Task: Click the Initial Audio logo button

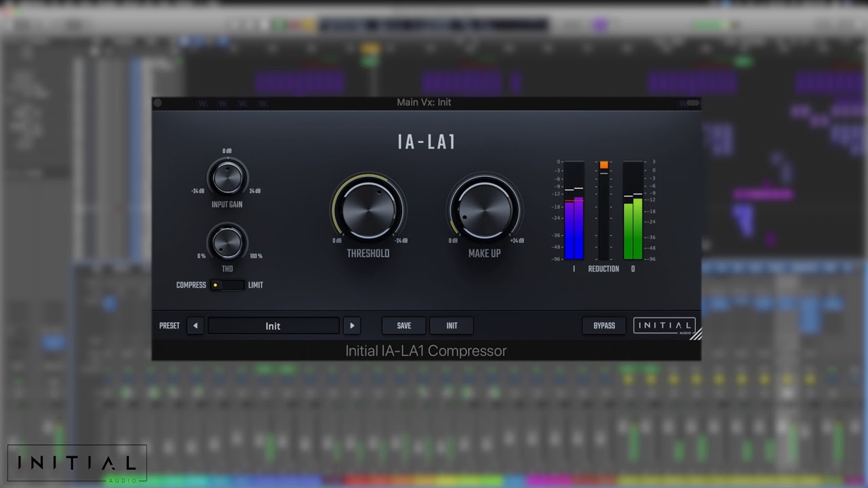Action: 664,326
